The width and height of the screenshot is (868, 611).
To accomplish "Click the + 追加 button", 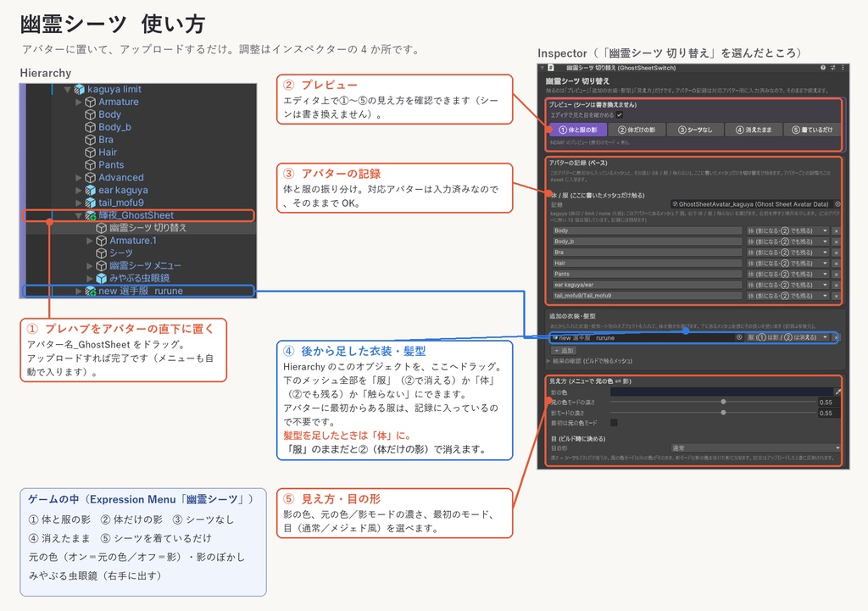I will (x=564, y=350).
